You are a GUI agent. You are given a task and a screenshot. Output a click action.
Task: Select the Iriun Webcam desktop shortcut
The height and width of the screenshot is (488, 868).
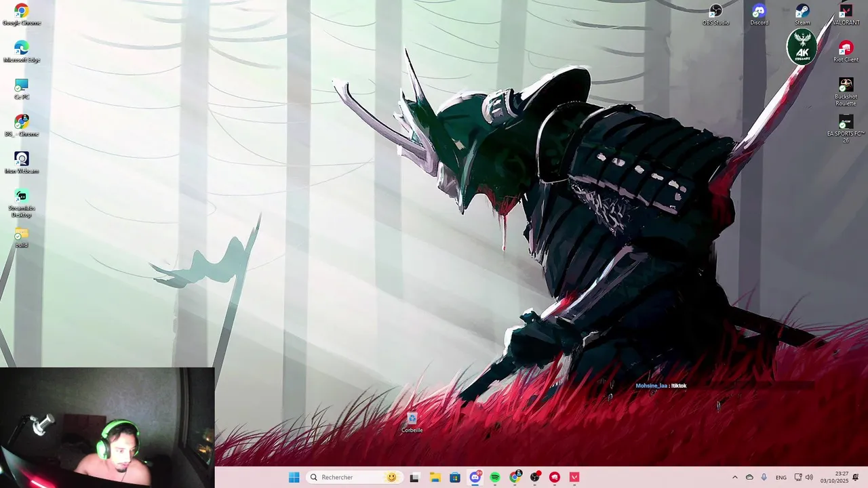point(22,163)
